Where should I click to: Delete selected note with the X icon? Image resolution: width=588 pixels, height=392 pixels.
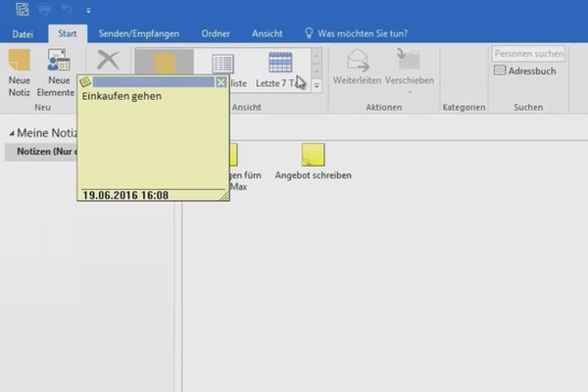click(x=108, y=60)
